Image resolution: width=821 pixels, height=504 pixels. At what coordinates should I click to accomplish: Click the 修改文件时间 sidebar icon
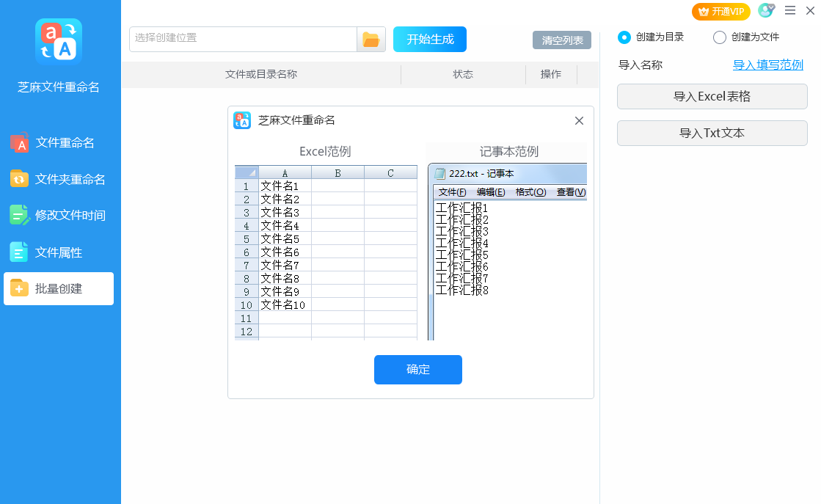[x=20, y=215]
